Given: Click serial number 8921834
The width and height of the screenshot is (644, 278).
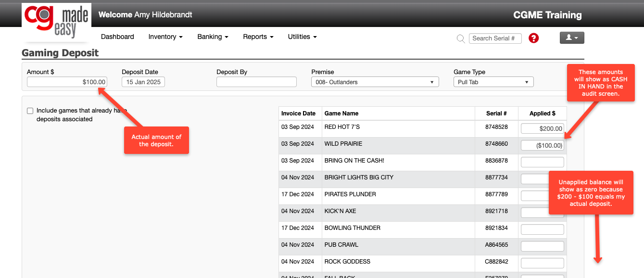Looking at the screenshot, I should click(497, 228).
